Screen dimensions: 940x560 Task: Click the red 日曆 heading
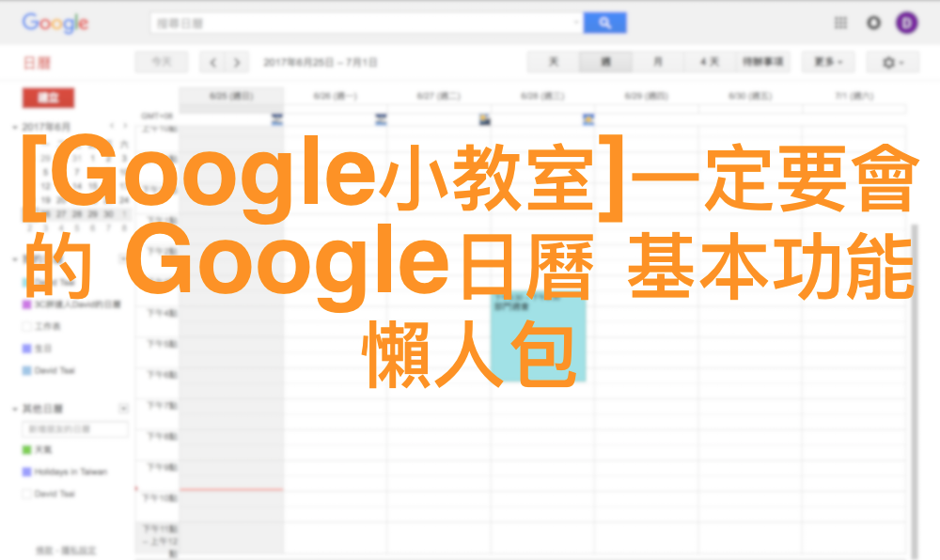coord(38,62)
